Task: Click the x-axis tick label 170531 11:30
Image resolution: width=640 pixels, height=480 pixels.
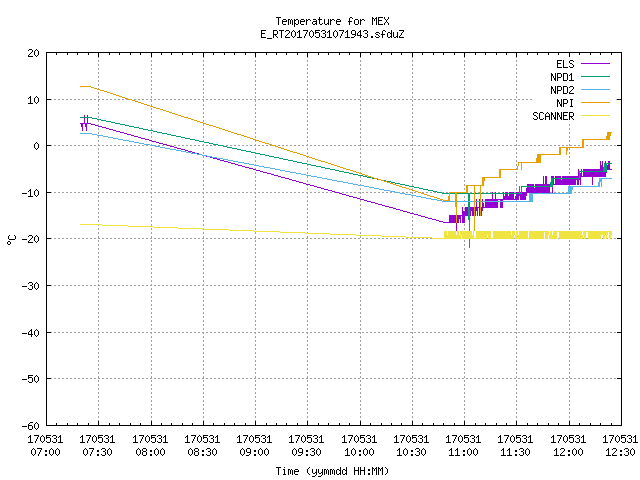Action: point(515,446)
